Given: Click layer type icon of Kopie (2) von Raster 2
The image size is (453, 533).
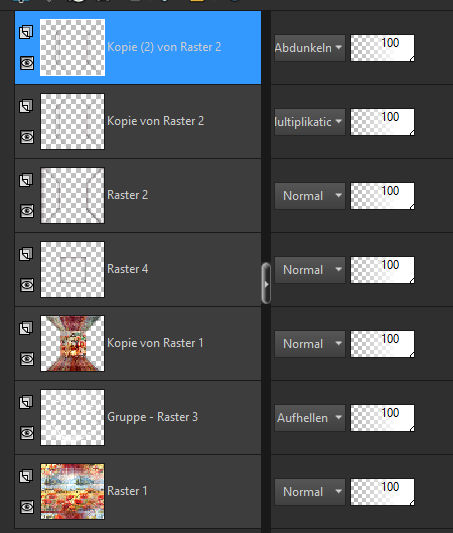Looking at the screenshot, I should [x=26, y=32].
